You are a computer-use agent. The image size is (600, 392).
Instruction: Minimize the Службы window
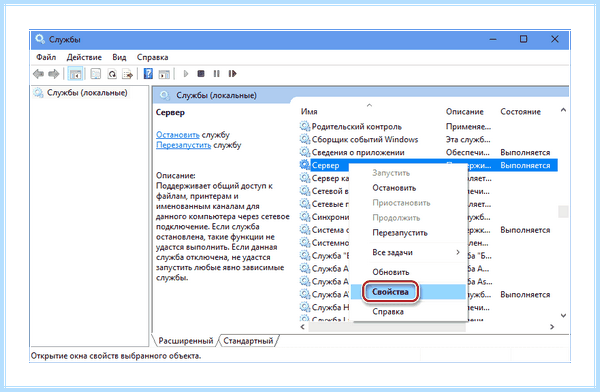tap(493, 39)
